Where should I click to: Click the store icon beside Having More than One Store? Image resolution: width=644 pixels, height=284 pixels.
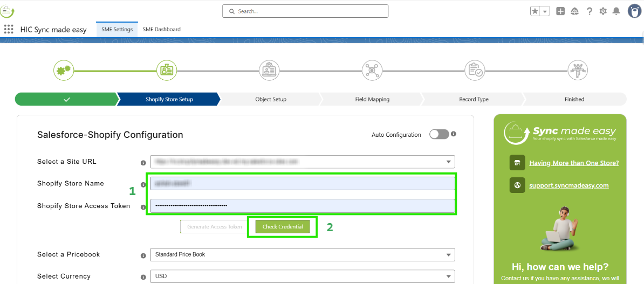click(x=517, y=163)
